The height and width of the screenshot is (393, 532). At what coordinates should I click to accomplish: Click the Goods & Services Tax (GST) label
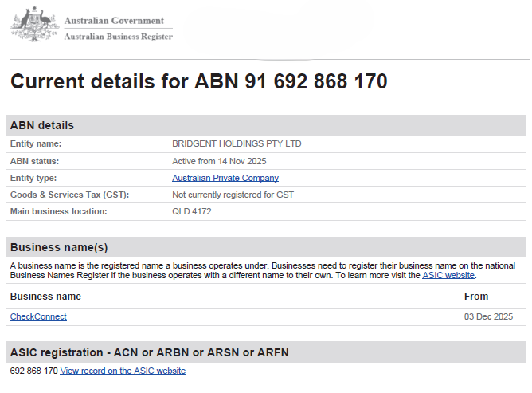[69, 195]
